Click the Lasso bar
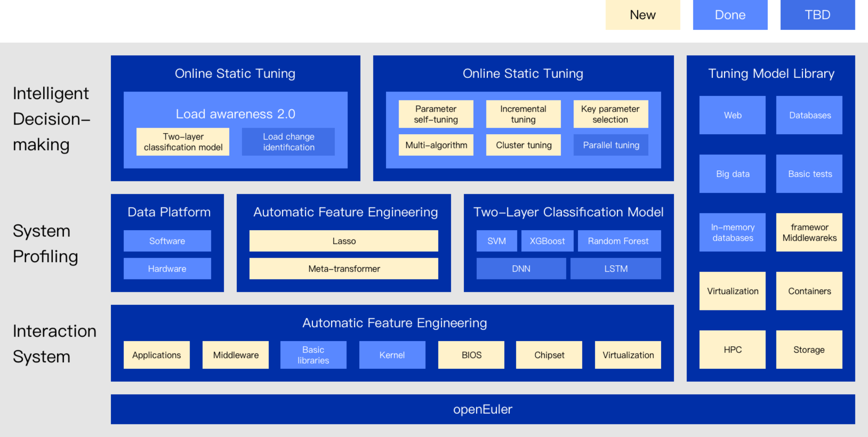This screenshot has width=868, height=437. (344, 241)
